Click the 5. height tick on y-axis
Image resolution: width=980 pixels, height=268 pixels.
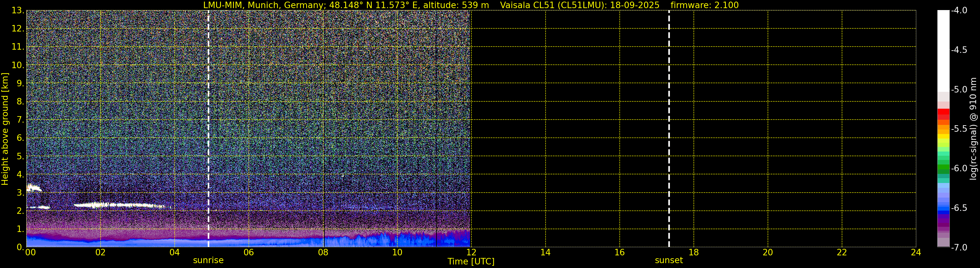coord(20,156)
